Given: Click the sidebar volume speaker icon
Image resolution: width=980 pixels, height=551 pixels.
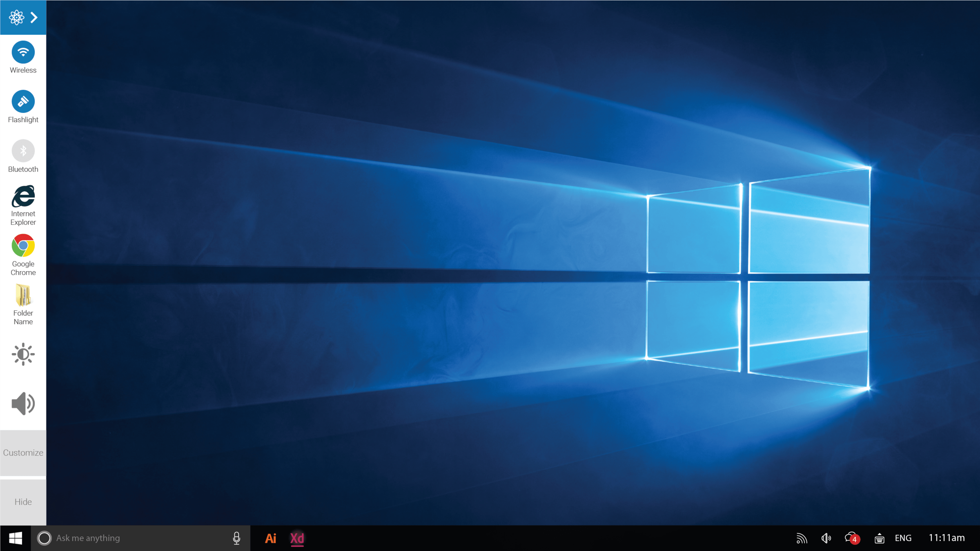Looking at the screenshot, I should click(23, 403).
